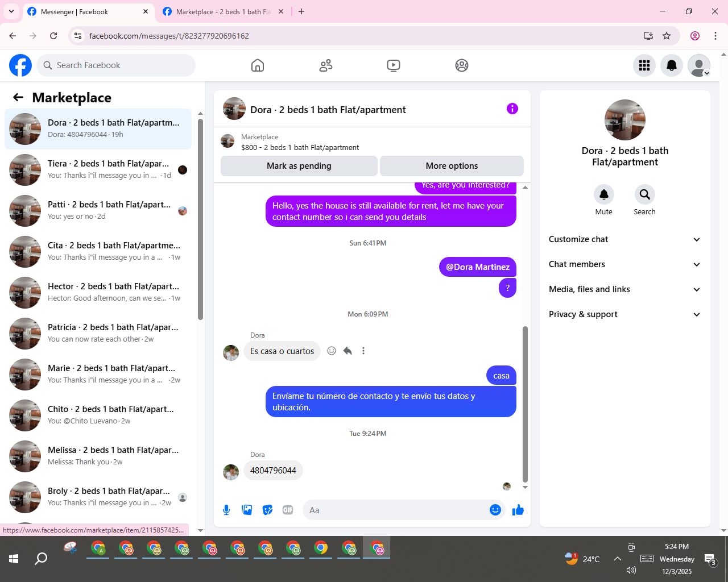Open Cita conversation in list
This screenshot has width=728, height=582.
pos(98,252)
